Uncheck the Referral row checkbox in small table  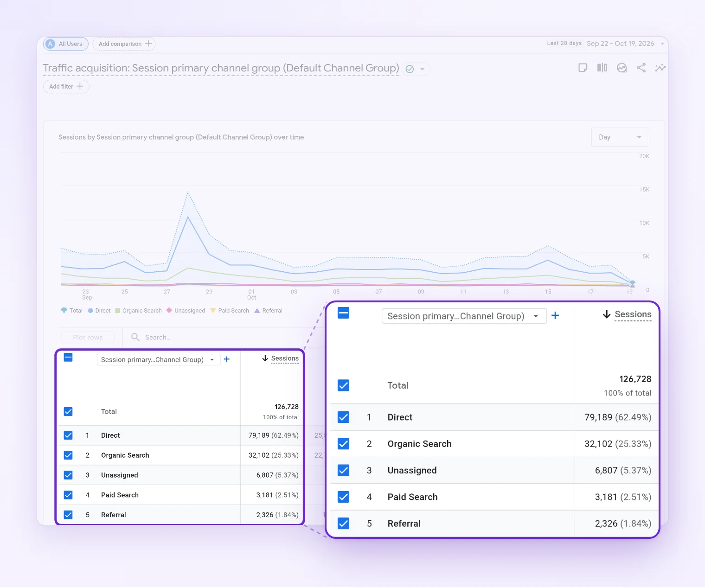[x=68, y=515]
